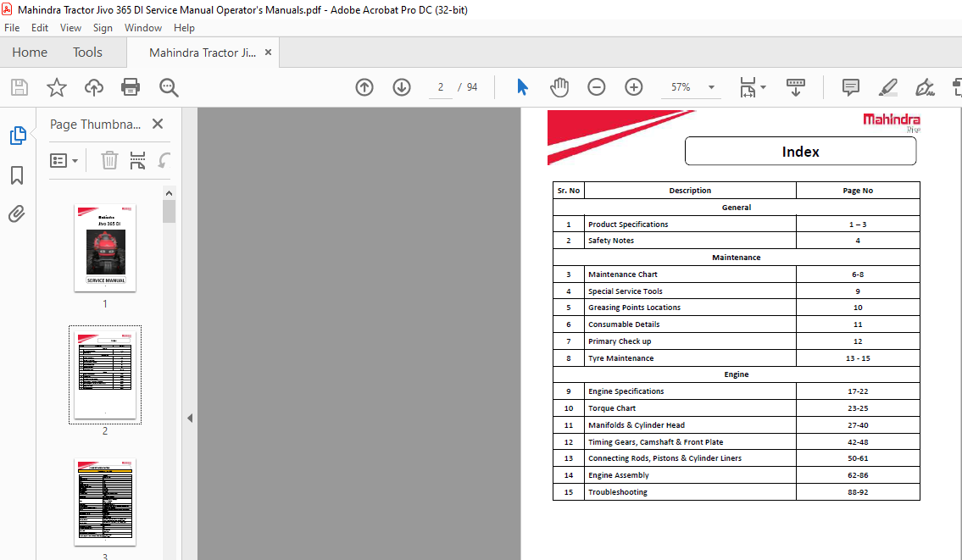Click 'Timing Gears, Camshaft & Front Plate' entry
Viewport: 962px width, 560px height.
[655, 441]
